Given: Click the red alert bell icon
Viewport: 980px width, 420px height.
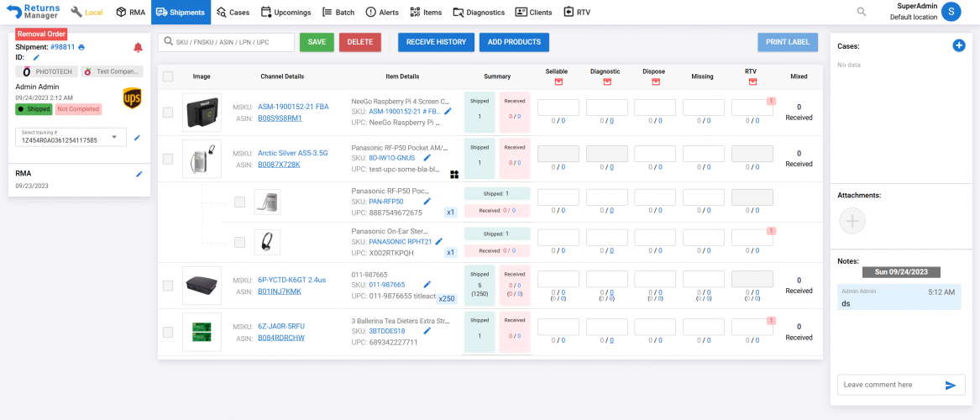Looking at the screenshot, I should pyautogui.click(x=138, y=48).
